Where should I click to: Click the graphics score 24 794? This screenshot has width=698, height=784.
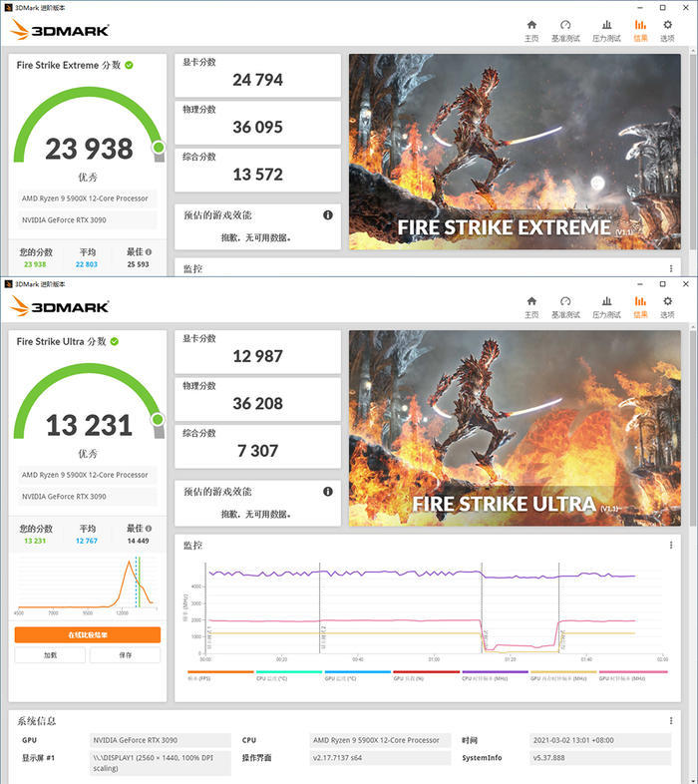pyautogui.click(x=257, y=80)
